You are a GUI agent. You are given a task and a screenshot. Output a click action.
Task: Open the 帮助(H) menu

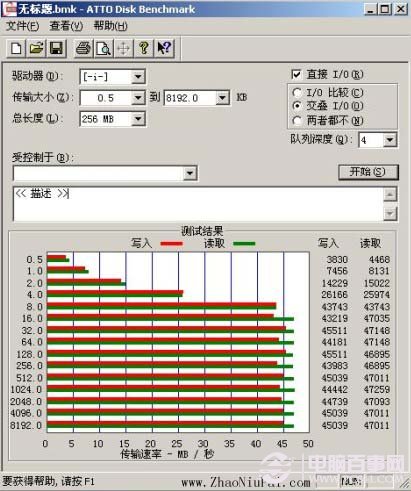click(x=111, y=26)
